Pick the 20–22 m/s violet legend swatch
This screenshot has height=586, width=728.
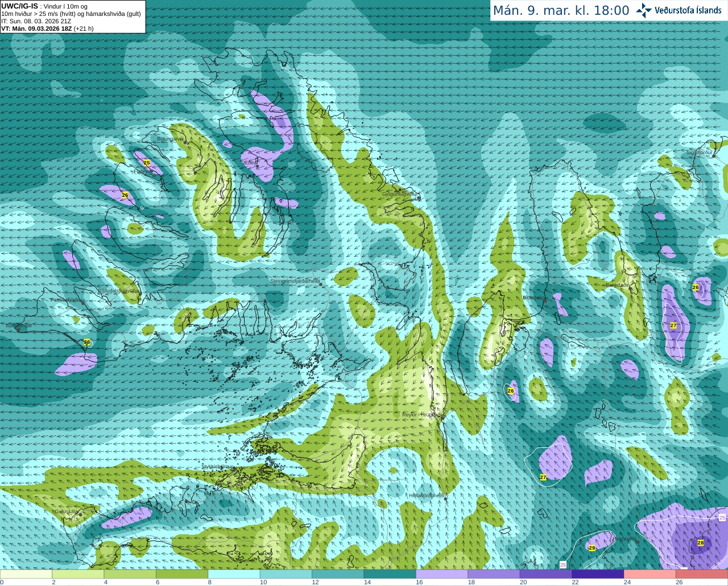546,574
